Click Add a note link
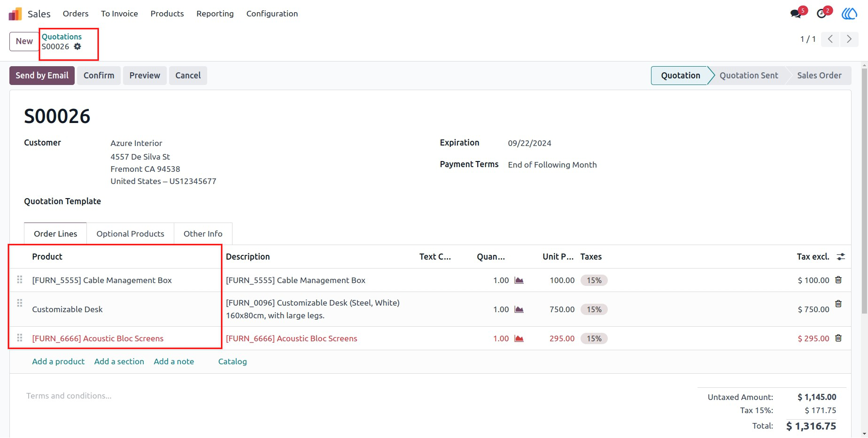This screenshot has height=438, width=868. (x=174, y=361)
